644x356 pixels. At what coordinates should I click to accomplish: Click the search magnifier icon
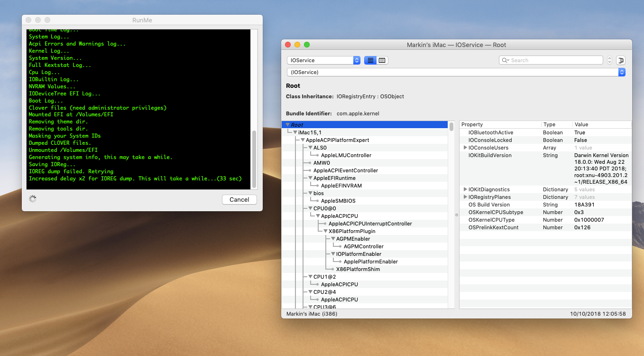point(506,60)
